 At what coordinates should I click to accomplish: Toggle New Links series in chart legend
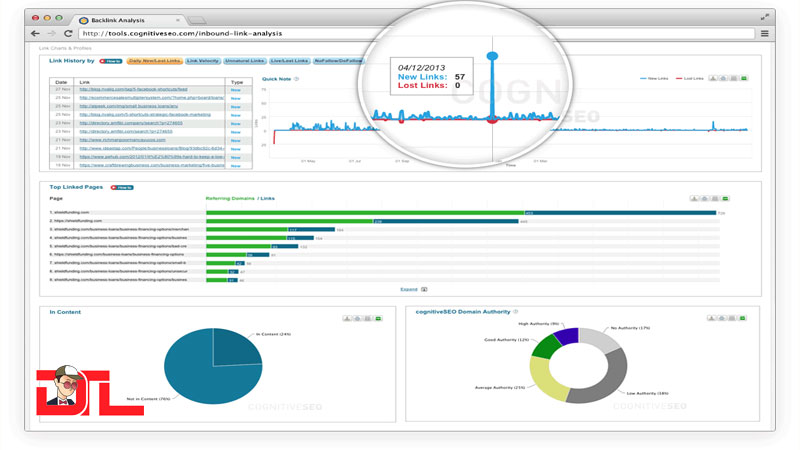654,79
